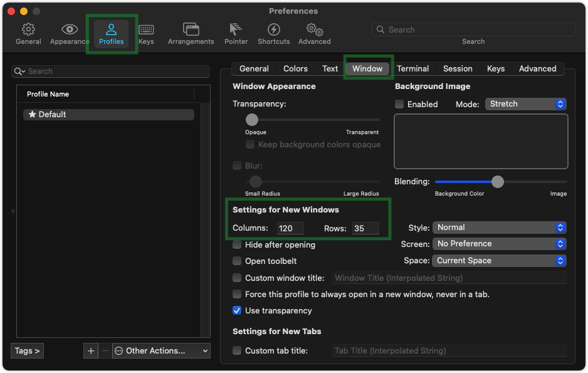Click the Blending slider knob
Viewport: 588px width, 373px height.
pos(498,182)
